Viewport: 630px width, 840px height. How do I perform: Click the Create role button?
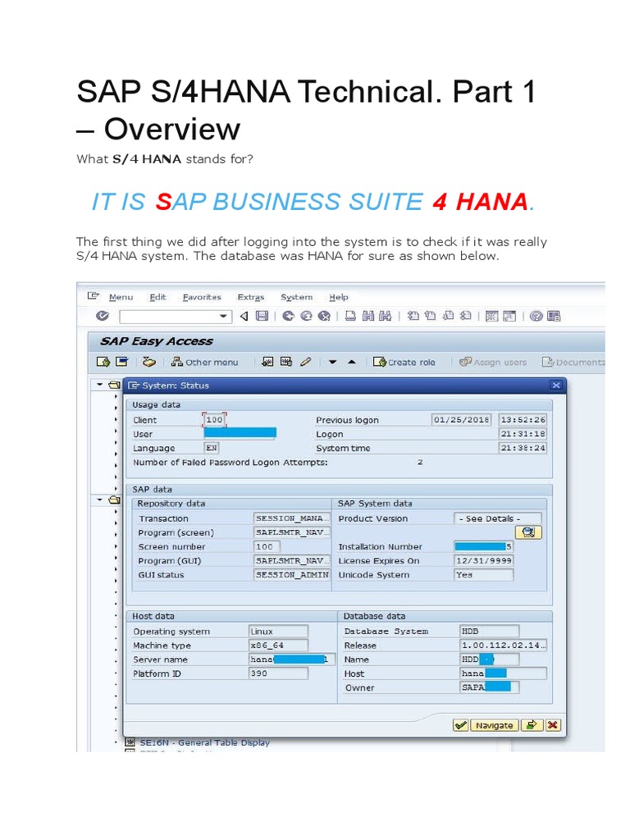click(404, 362)
